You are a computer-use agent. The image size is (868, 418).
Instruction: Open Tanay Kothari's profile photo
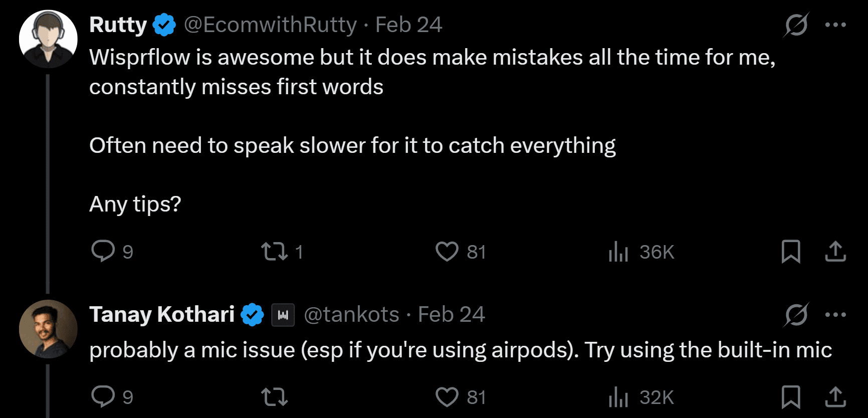[48, 329]
